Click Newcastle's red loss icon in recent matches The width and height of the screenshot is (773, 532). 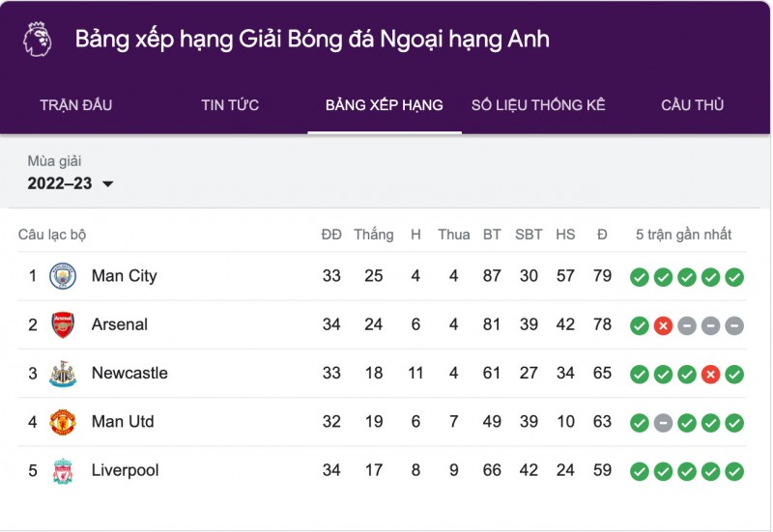coord(710,374)
